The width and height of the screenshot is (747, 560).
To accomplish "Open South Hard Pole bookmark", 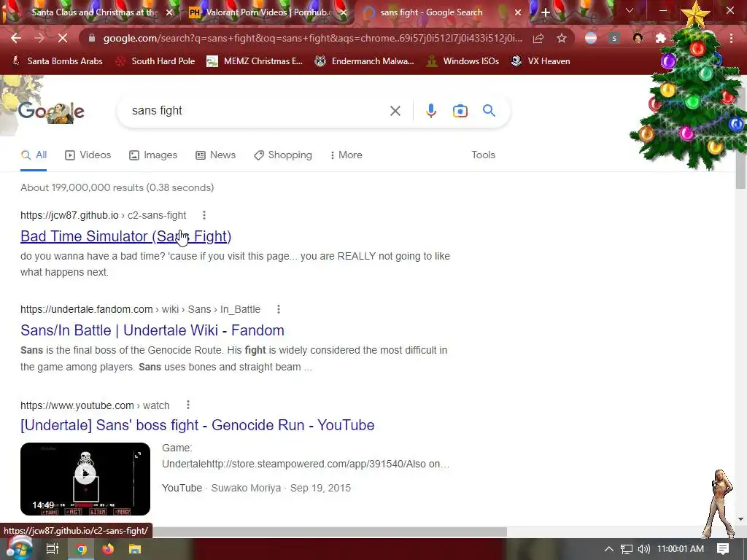I will (155, 61).
